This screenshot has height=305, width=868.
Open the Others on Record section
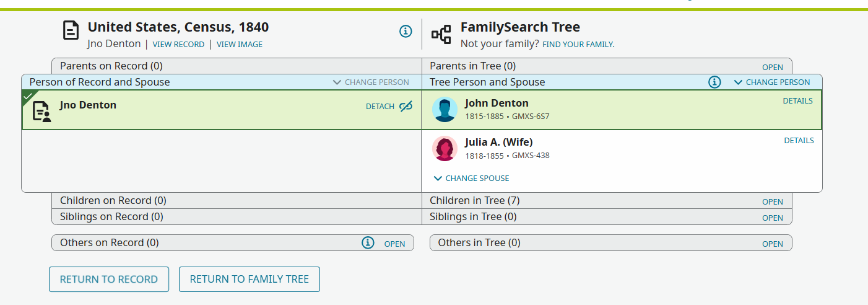coord(394,244)
